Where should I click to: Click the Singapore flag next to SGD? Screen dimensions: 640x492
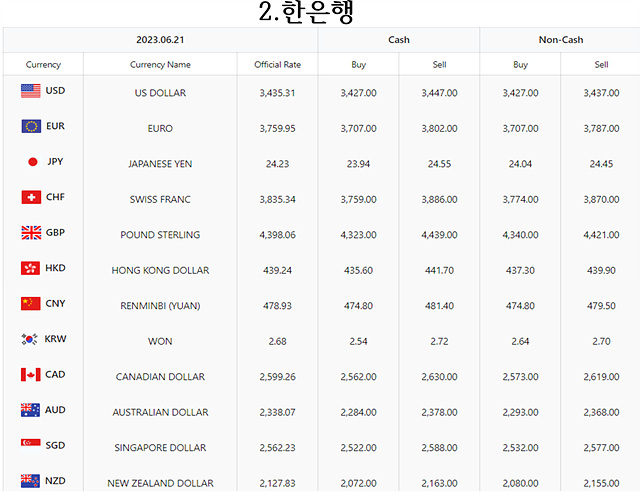pos(31,443)
